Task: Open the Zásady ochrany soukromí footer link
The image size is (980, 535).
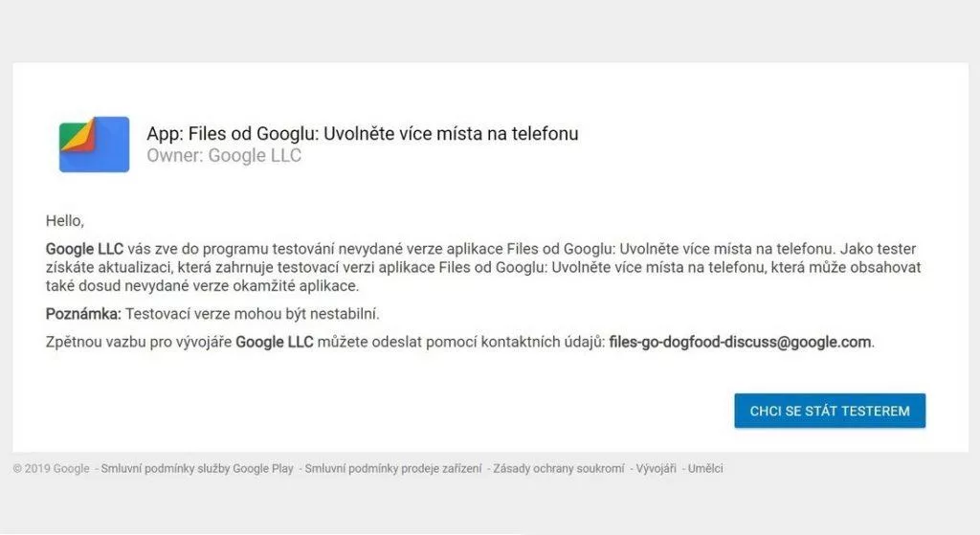Action: pos(558,468)
